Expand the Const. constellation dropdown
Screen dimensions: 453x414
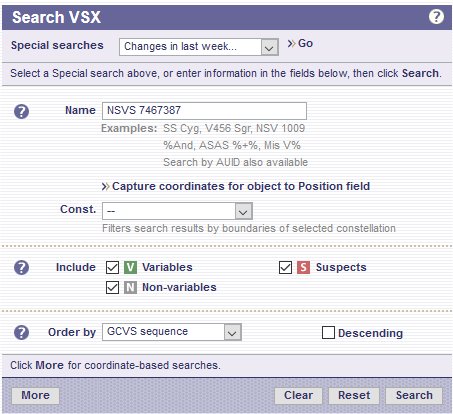tap(177, 211)
